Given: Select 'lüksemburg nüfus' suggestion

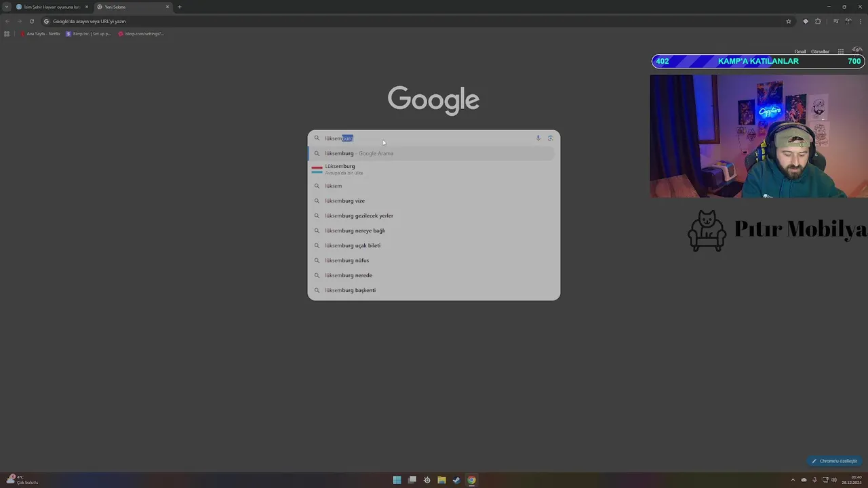Looking at the screenshot, I should pyautogui.click(x=432, y=260).
